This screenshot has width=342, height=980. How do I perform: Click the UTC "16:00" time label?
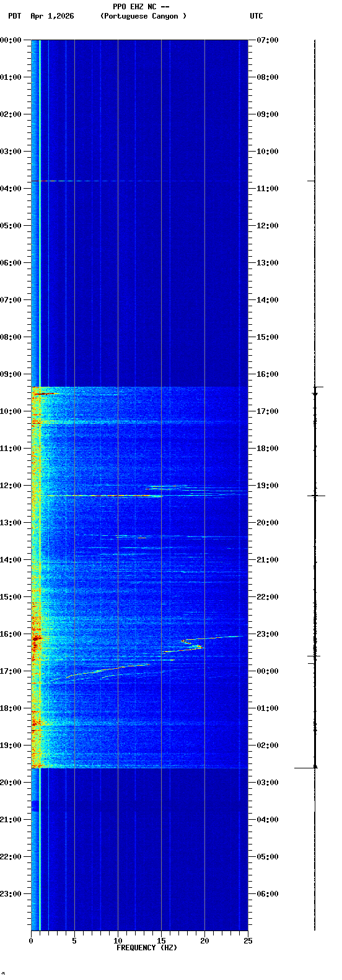click(x=268, y=374)
